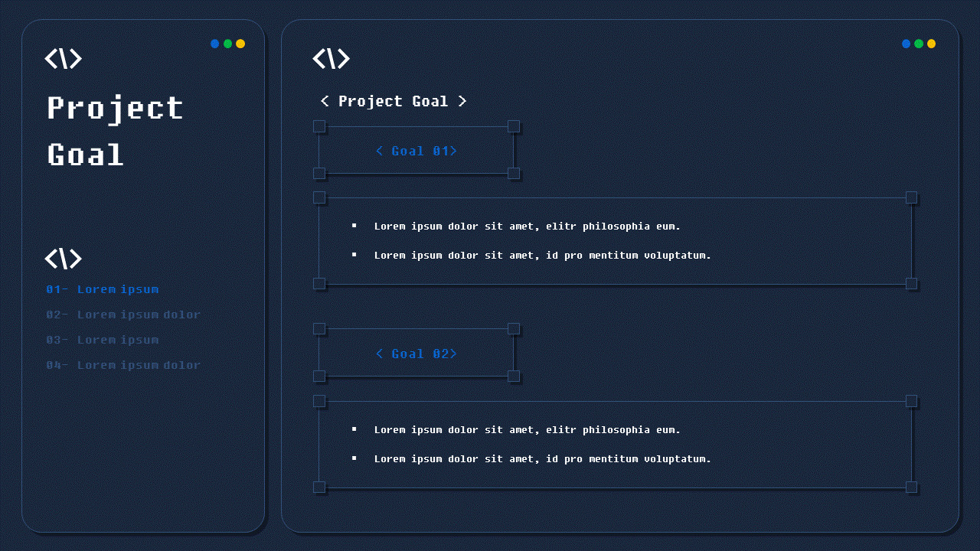Click the bullet marker beside elitr philosophia text

[x=354, y=226]
